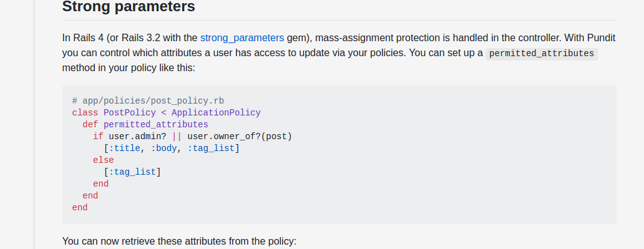
Task: Click user.owner_of?(post) in the code
Action: pos(240,137)
